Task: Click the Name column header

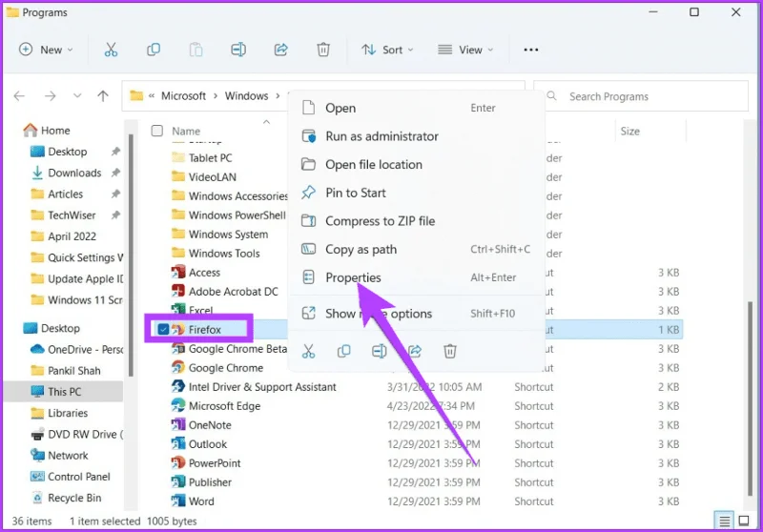Action: pyautogui.click(x=186, y=131)
